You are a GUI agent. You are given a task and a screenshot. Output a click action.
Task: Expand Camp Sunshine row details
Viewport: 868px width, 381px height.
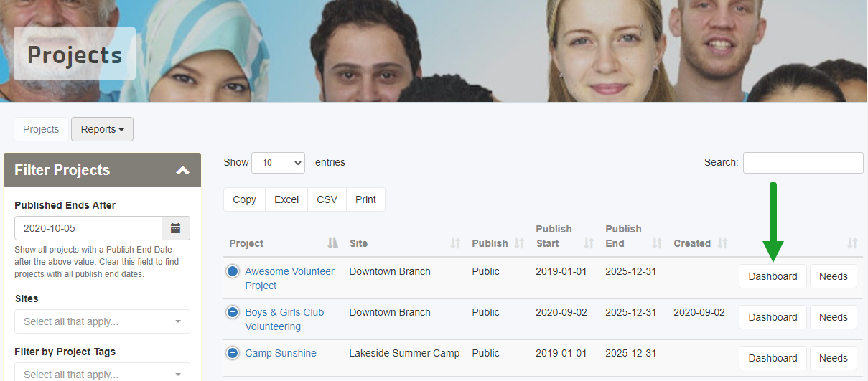click(233, 353)
